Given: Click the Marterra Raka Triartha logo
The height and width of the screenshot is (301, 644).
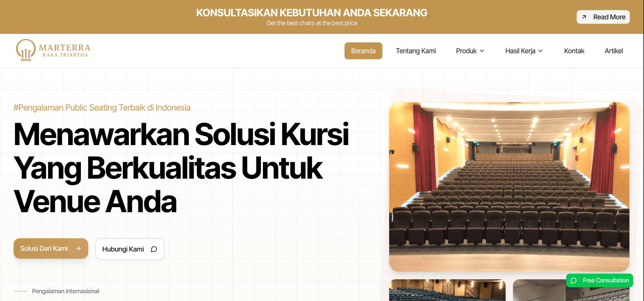Looking at the screenshot, I should pos(53,50).
